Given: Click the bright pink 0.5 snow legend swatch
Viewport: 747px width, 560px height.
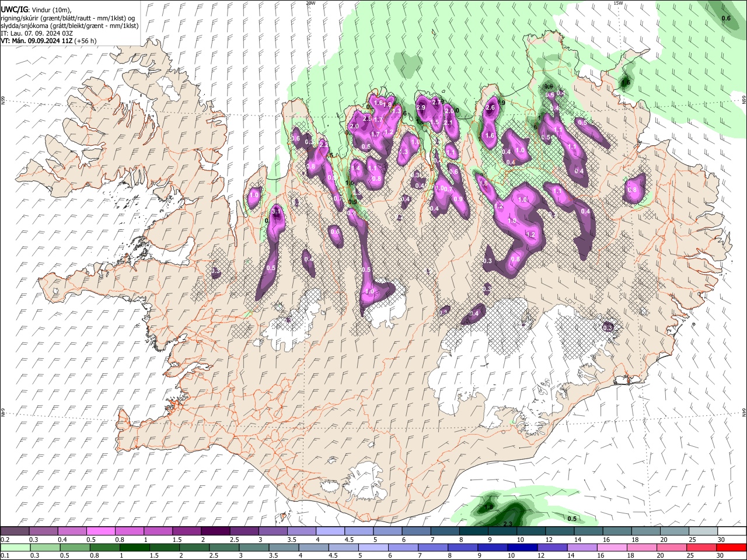Looking at the screenshot, I should [x=100, y=531].
